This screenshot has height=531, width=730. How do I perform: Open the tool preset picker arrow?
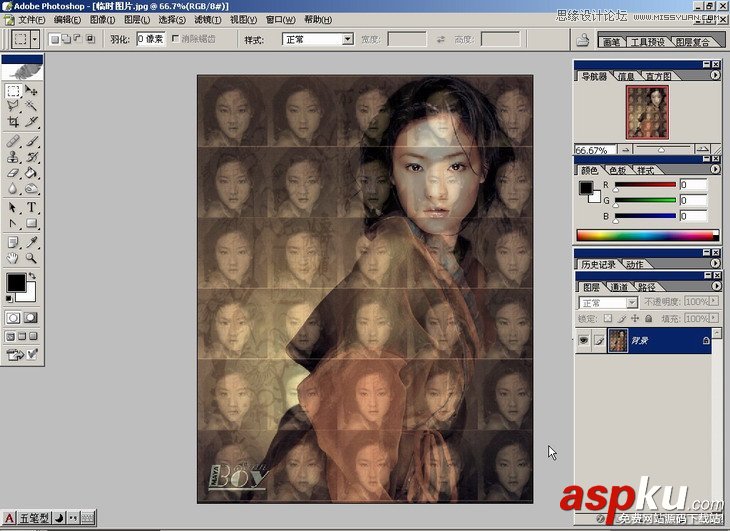(35, 40)
